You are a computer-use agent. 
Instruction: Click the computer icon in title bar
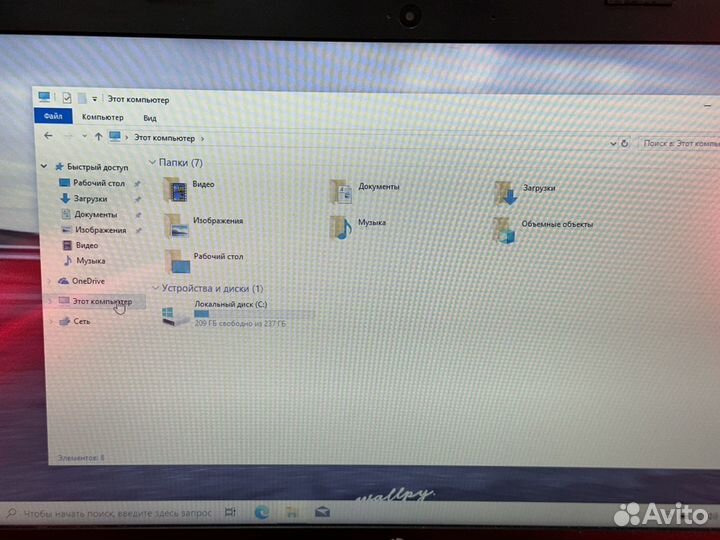[45, 97]
